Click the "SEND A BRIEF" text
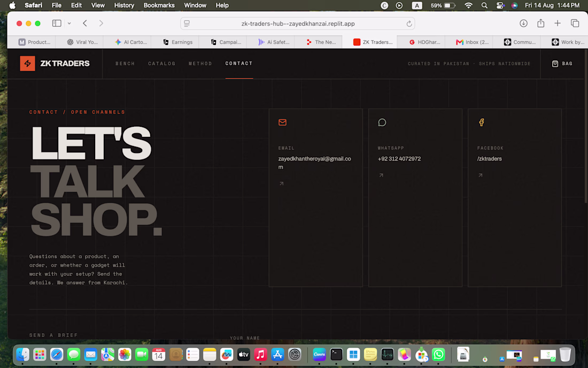The width and height of the screenshot is (588, 368). (x=53, y=335)
